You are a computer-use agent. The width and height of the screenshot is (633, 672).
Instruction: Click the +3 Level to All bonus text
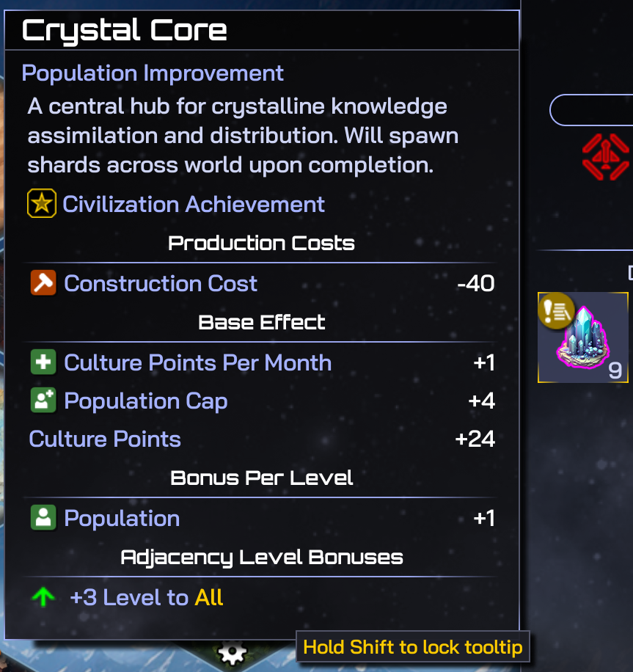pos(147,597)
